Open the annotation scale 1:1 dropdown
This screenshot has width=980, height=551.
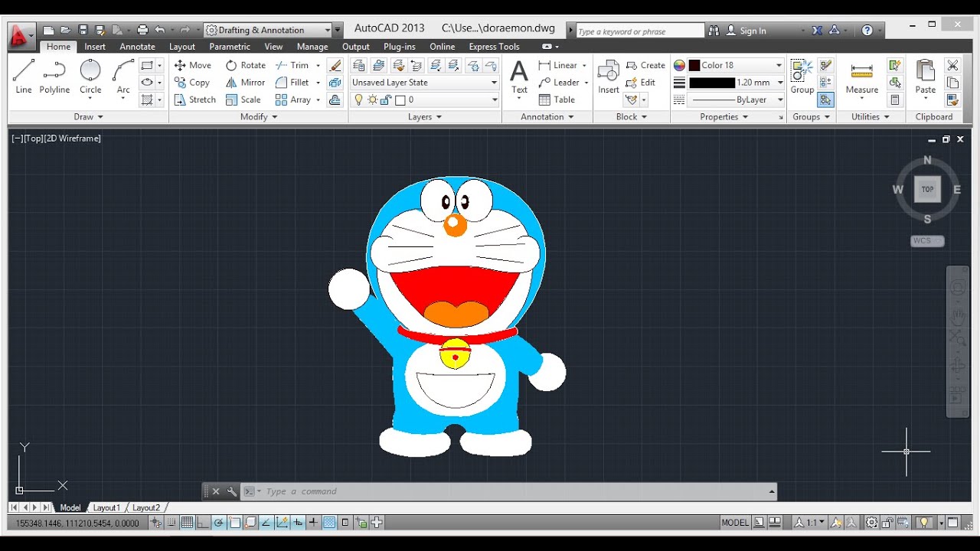[815, 523]
